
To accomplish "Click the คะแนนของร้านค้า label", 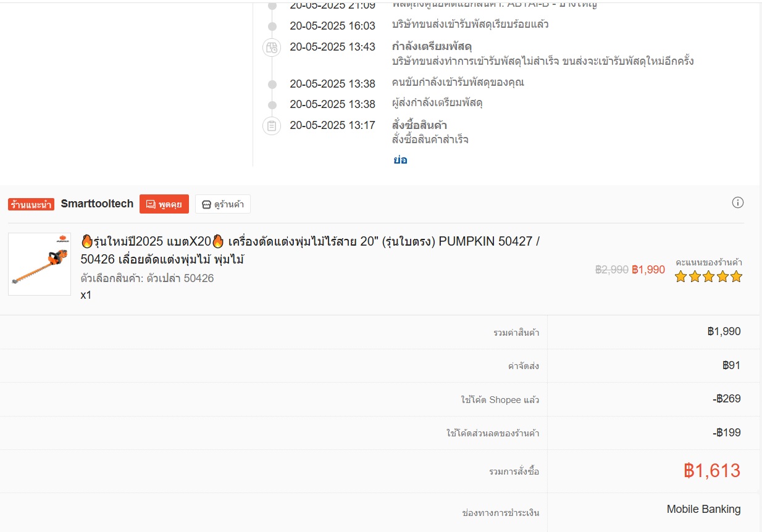I will [x=709, y=262].
